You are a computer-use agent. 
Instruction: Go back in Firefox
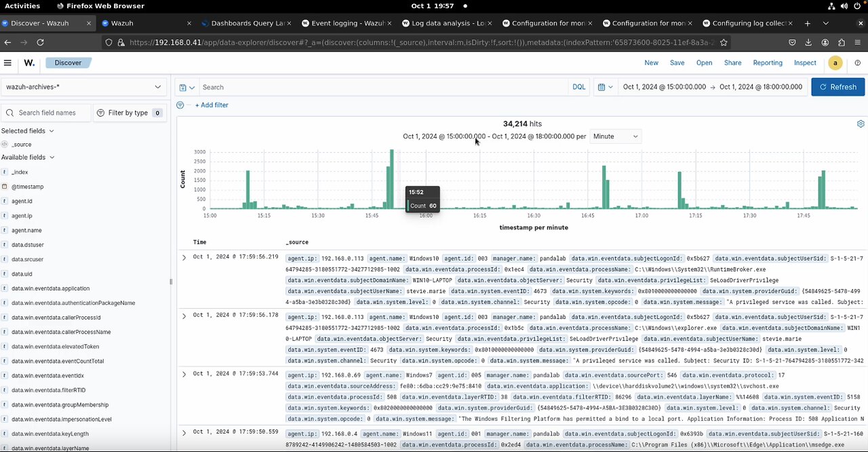point(7,42)
